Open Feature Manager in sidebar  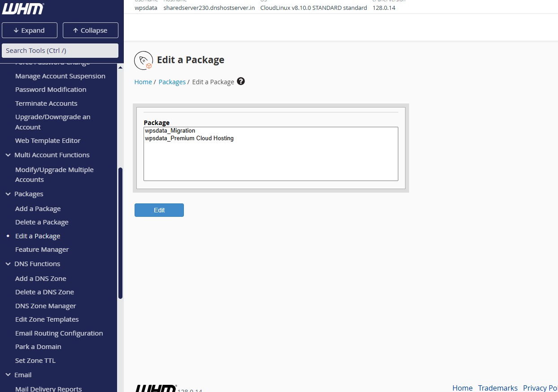tap(42, 250)
